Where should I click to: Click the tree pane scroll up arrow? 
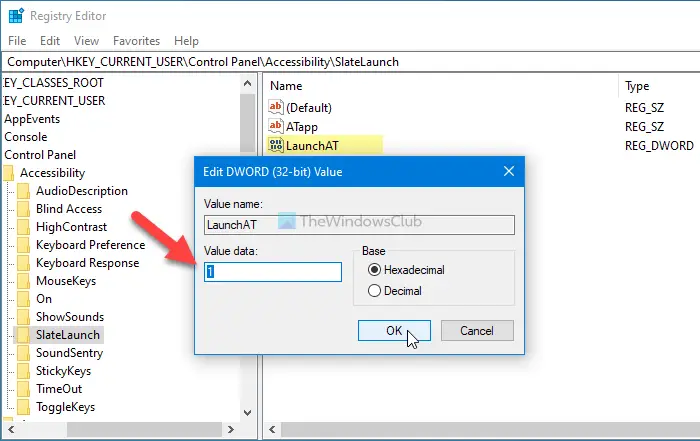point(247,83)
